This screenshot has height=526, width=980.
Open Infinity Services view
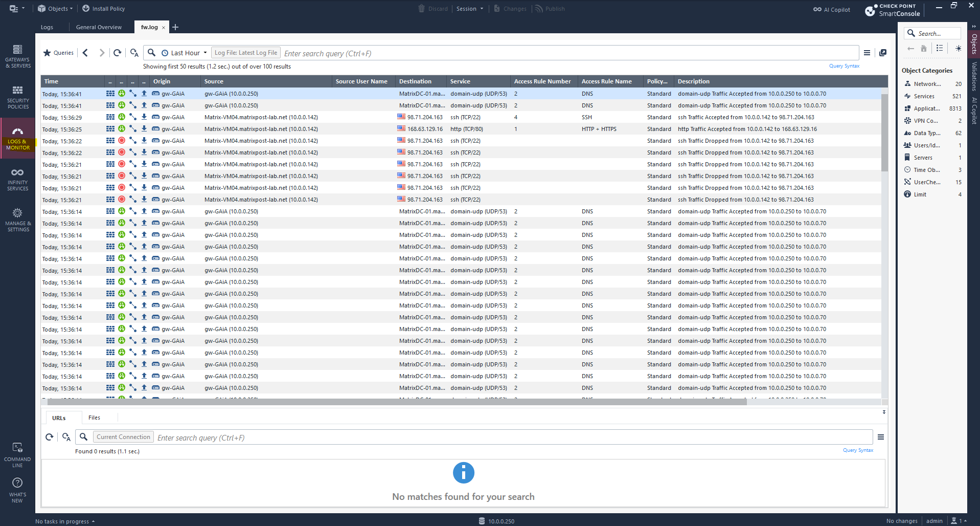tap(18, 179)
